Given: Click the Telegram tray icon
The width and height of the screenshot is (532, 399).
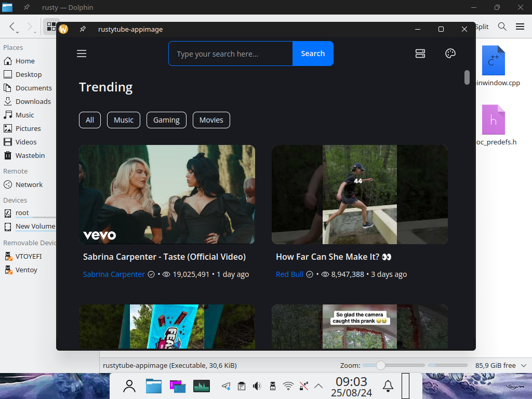Looking at the screenshot, I should point(226,386).
